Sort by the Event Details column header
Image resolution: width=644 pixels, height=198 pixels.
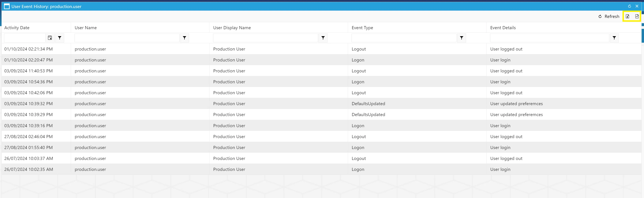pos(503,28)
